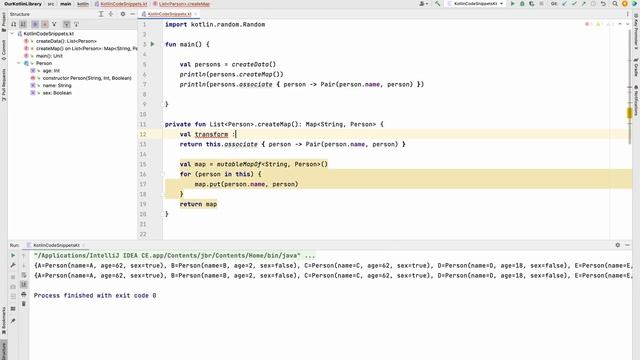Click KotlinCodeSnippets.kt in the breadcrumb

click(121, 4)
